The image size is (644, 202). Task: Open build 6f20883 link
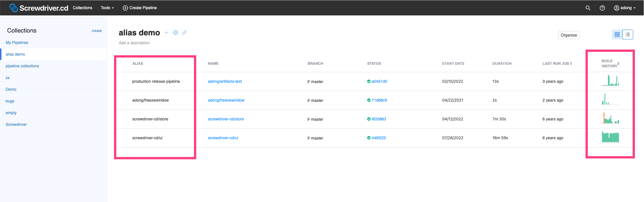pyautogui.click(x=379, y=119)
